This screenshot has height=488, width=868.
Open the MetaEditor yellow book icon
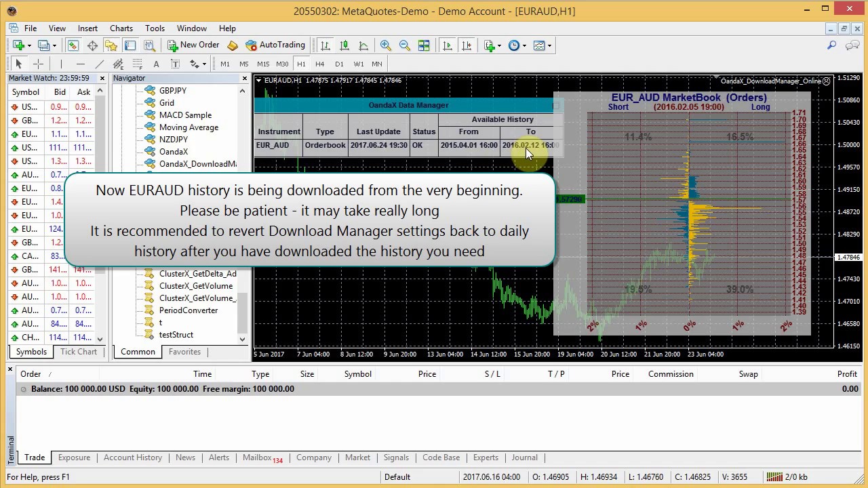coord(233,45)
